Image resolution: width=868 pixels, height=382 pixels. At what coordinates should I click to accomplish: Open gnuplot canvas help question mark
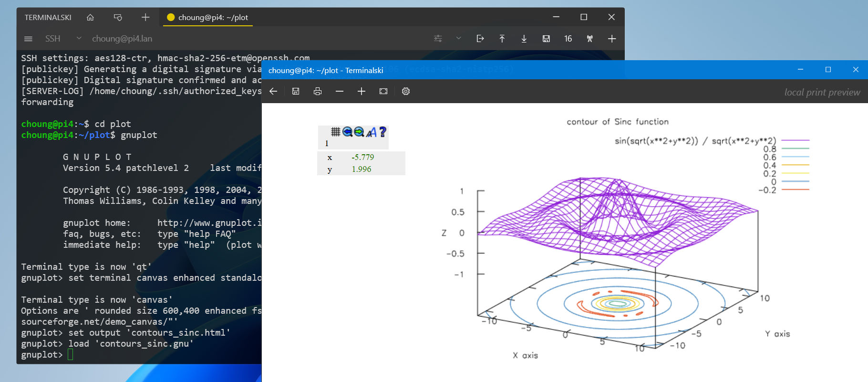[382, 132]
